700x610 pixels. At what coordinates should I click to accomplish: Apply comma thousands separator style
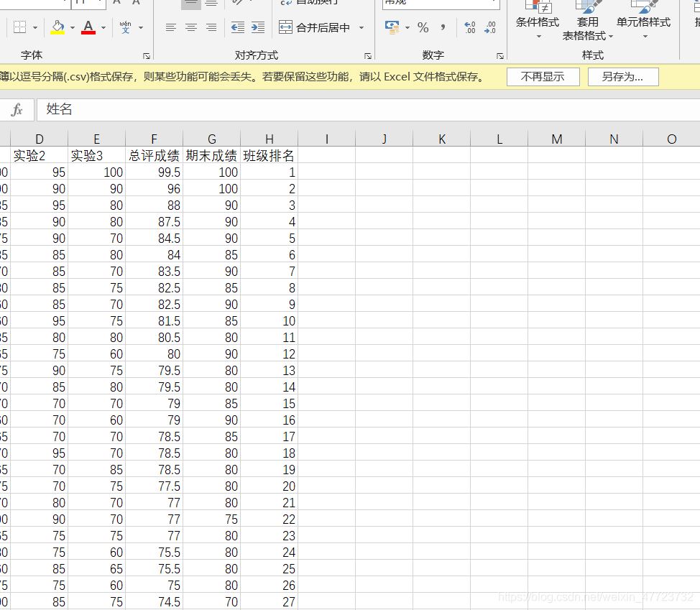click(443, 28)
